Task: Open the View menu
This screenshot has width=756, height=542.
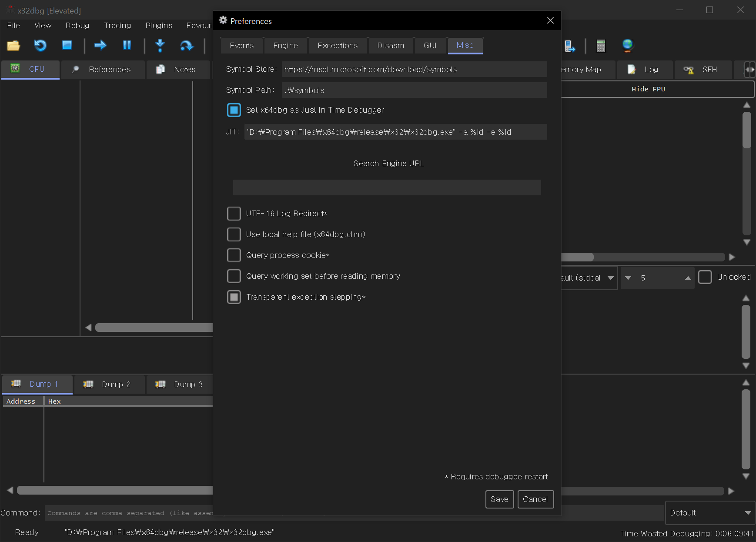Action: (x=43, y=26)
